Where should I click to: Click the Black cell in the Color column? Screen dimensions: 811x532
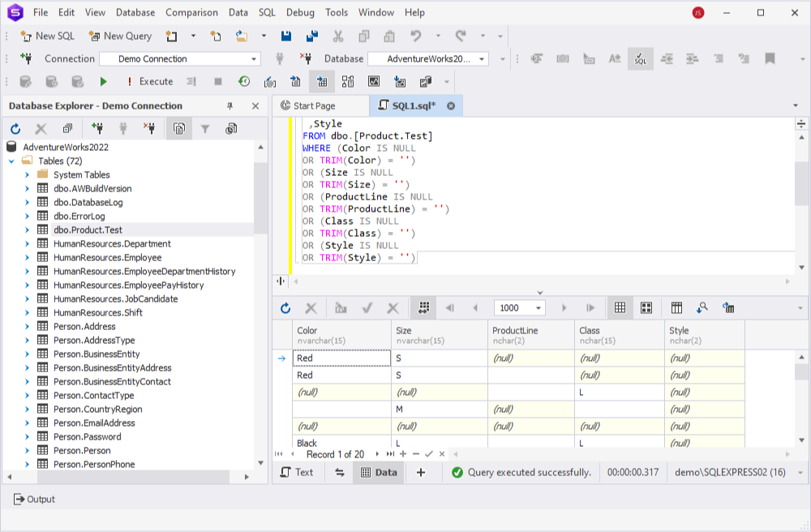pos(342,443)
